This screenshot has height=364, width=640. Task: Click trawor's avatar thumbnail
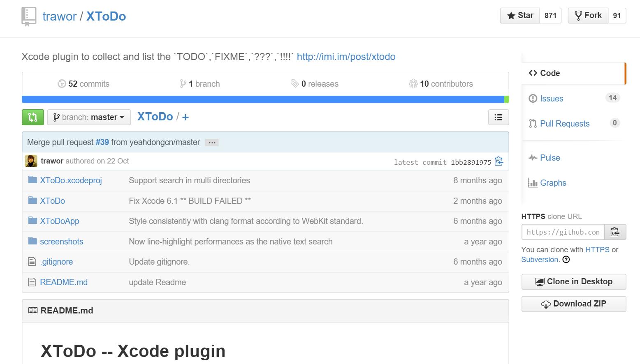pos(31,161)
